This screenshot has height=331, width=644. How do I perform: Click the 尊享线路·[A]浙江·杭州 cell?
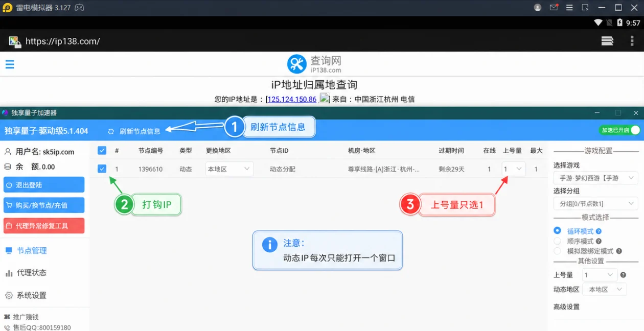click(384, 169)
